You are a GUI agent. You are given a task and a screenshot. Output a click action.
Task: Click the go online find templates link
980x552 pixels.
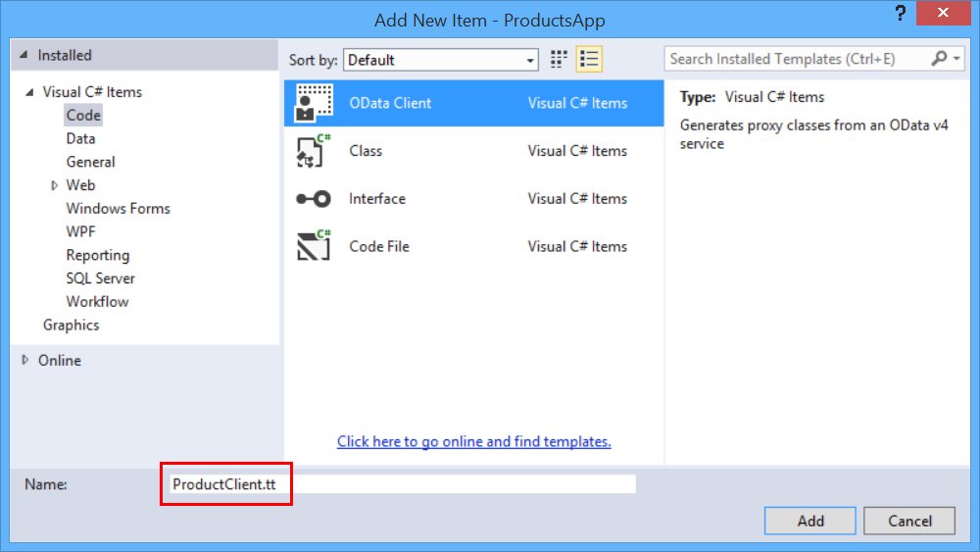[x=473, y=441]
